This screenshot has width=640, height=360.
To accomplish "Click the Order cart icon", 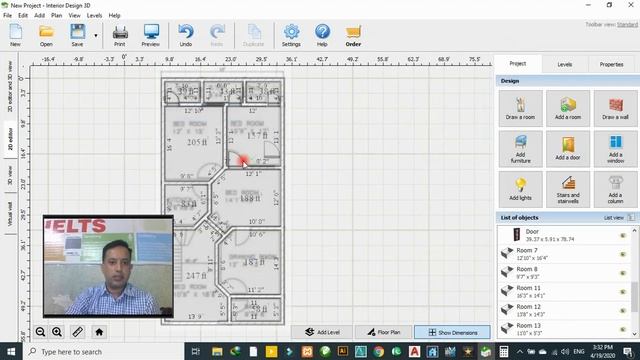I will tap(353, 35).
